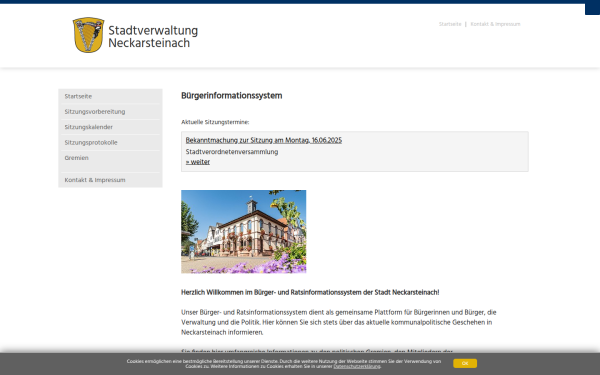Click the Bürgerinformationssystem heading
This screenshot has height=375, width=600.
(232, 96)
